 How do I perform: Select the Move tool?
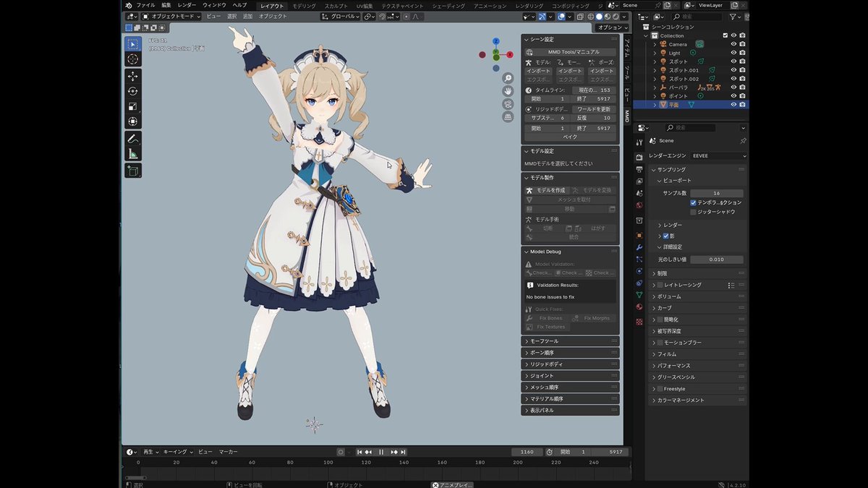(133, 76)
